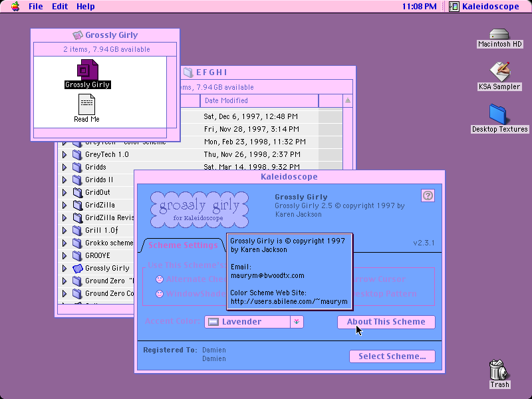The width and height of the screenshot is (532, 399).
Task: Open the Apple menu
Action: pyautogui.click(x=15, y=7)
